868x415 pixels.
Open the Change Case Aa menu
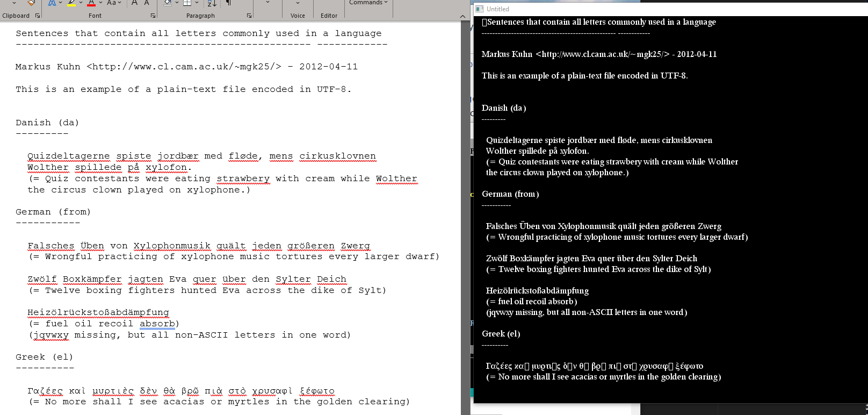tap(111, 3)
